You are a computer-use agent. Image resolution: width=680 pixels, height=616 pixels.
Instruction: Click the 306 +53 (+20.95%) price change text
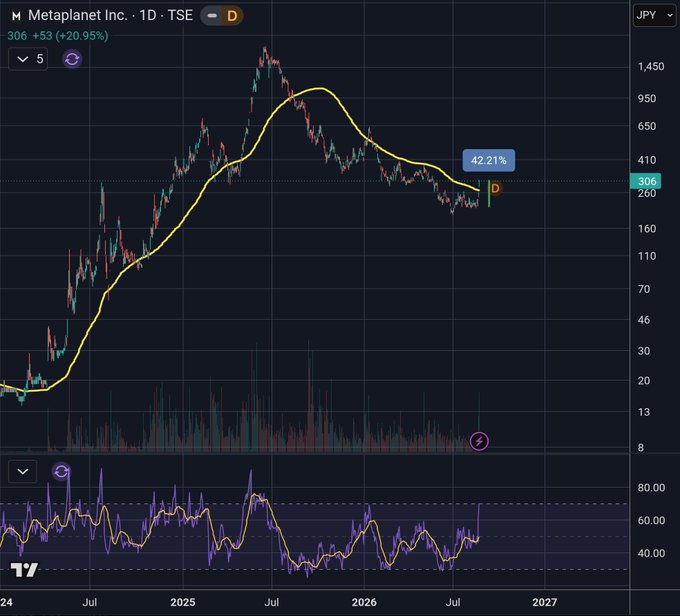[58, 36]
